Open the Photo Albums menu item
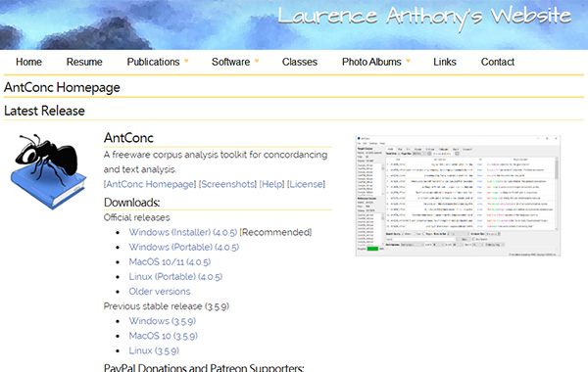Image resolution: width=588 pixels, height=372 pixels. (x=371, y=62)
